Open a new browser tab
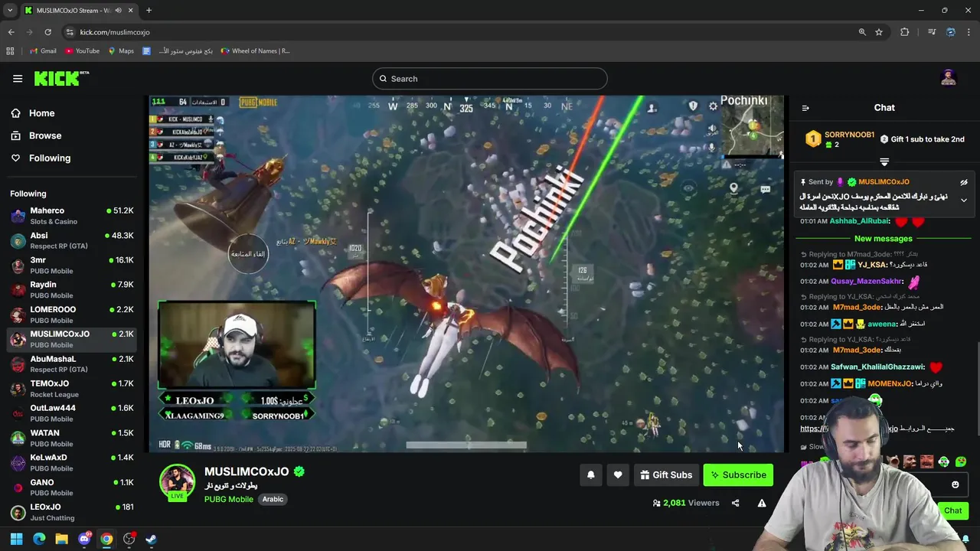 (149, 11)
